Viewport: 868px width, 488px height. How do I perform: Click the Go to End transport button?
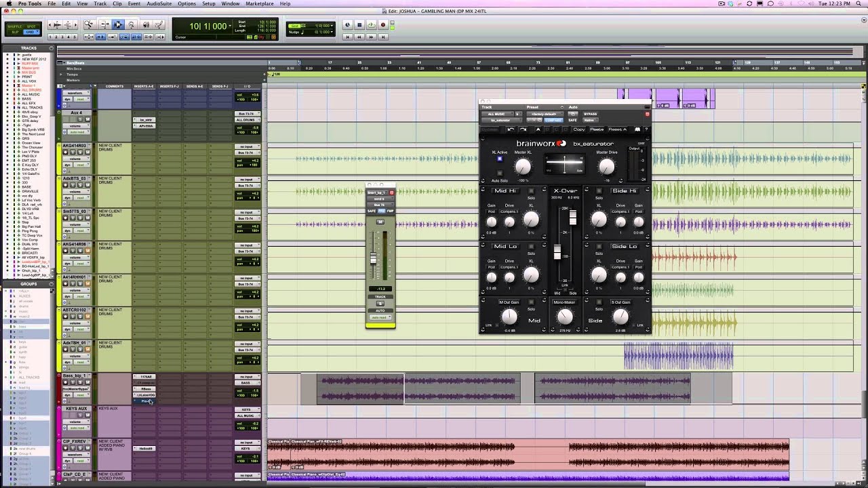(x=382, y=37)
